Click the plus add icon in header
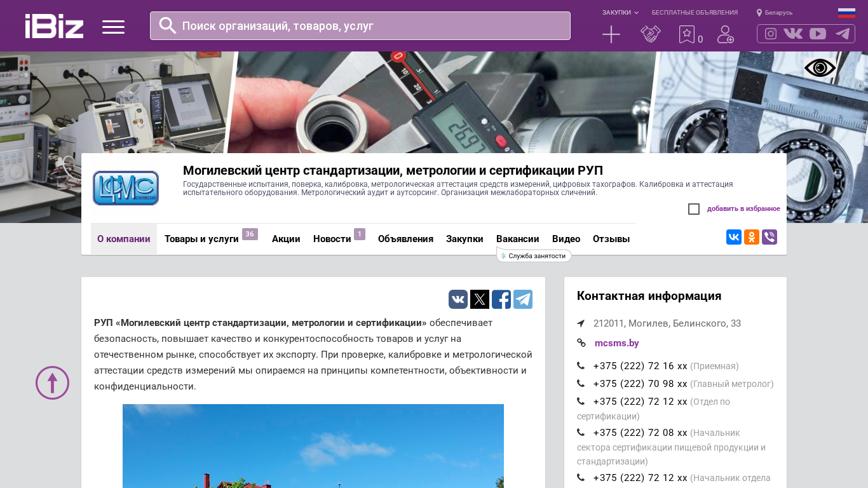Image resolution: width=868 pixels, height=488 pixels. click(611, 34)
